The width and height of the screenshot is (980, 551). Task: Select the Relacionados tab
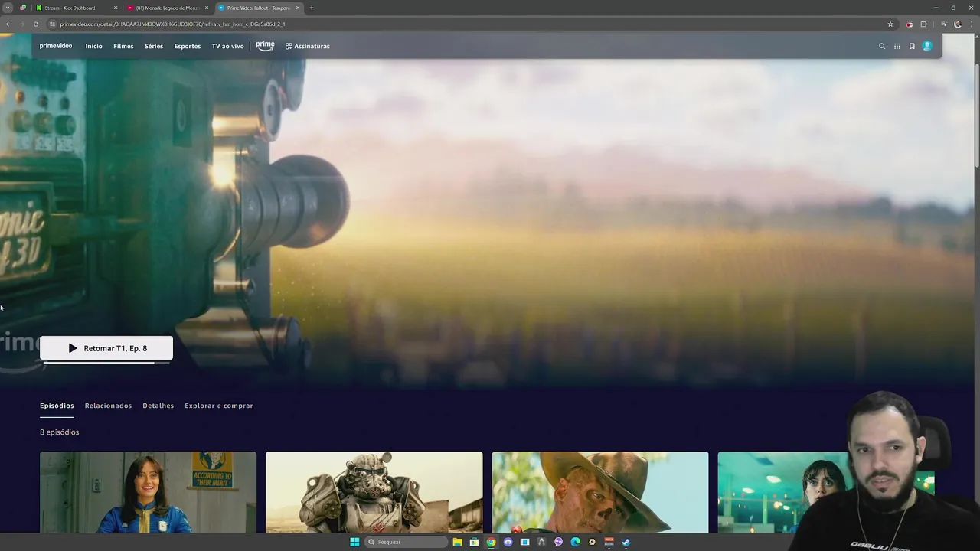108,406
